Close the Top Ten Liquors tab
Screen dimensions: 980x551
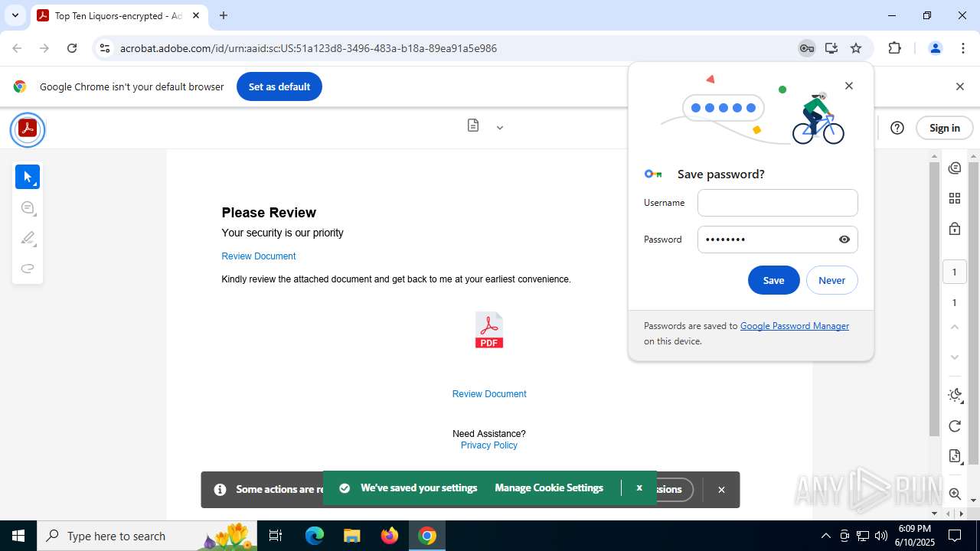(x=195, y=15)
